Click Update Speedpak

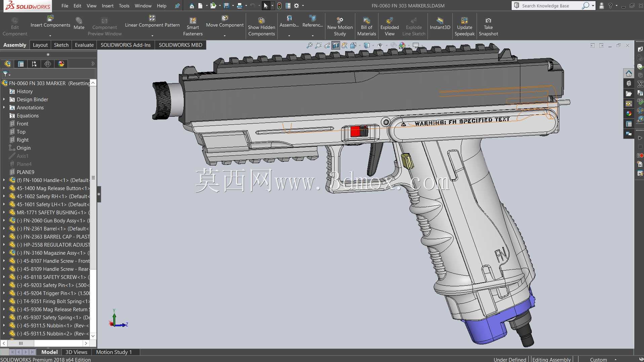coord(465,27)
